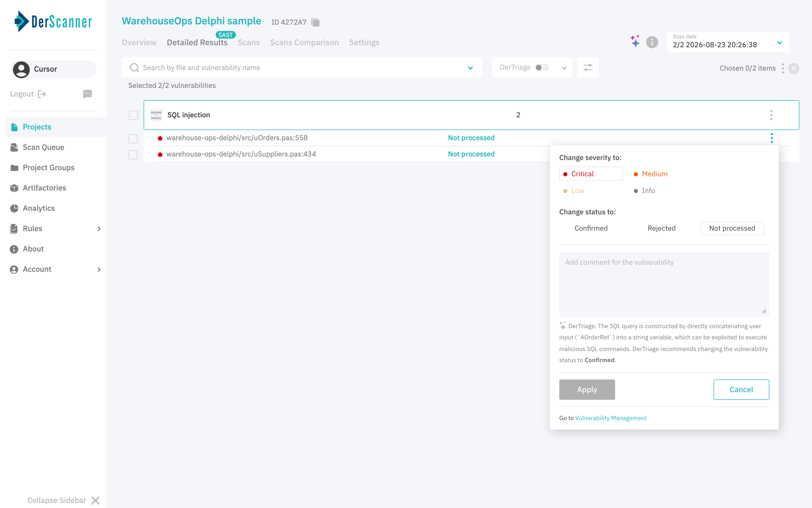Click the Scan Queue sidebar icon

(14, 147)
